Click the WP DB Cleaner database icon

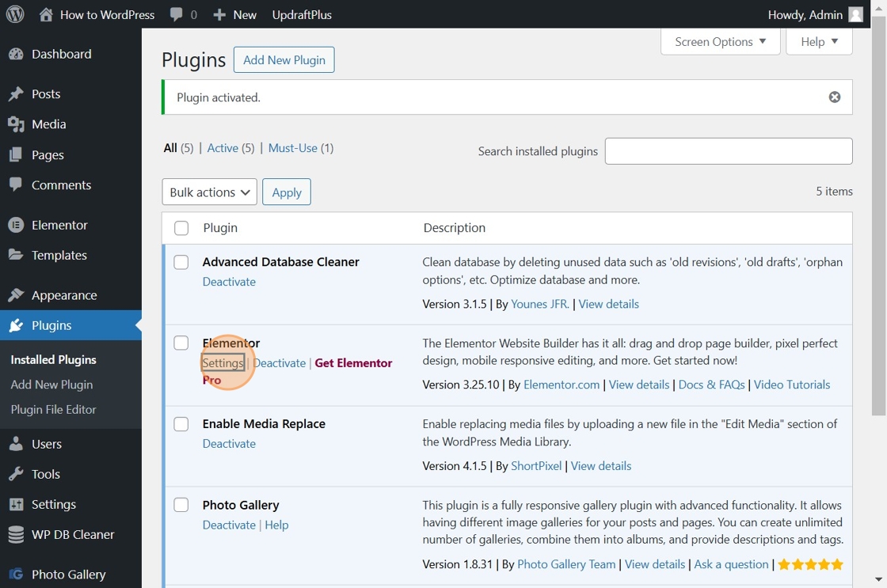[x=16, y=534]
